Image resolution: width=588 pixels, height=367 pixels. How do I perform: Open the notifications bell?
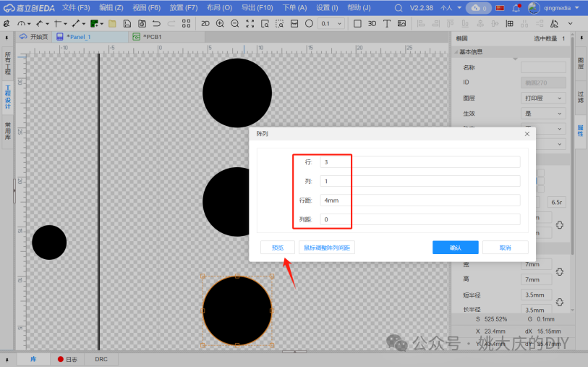coord(516,7)
